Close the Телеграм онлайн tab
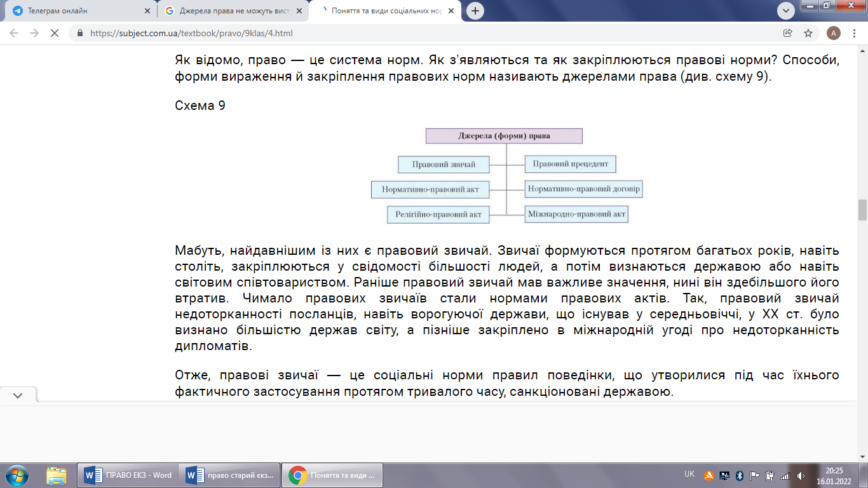Viewport: 868px width, 488px height. coord(147,11)
